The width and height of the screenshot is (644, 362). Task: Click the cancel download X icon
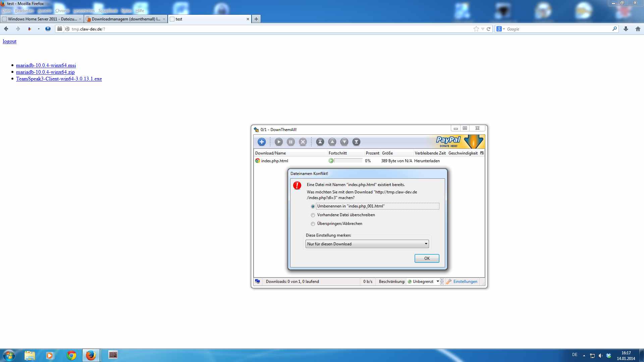303,142
